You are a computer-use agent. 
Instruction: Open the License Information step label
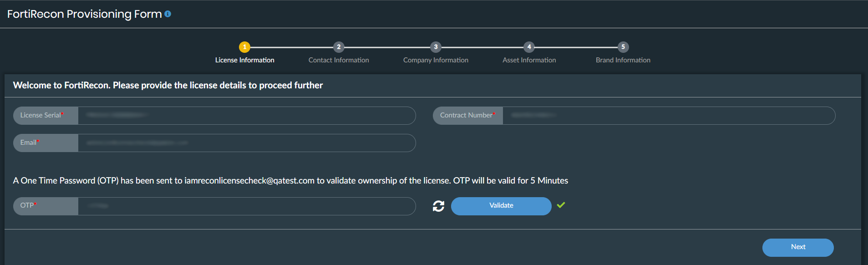point(244,60)
